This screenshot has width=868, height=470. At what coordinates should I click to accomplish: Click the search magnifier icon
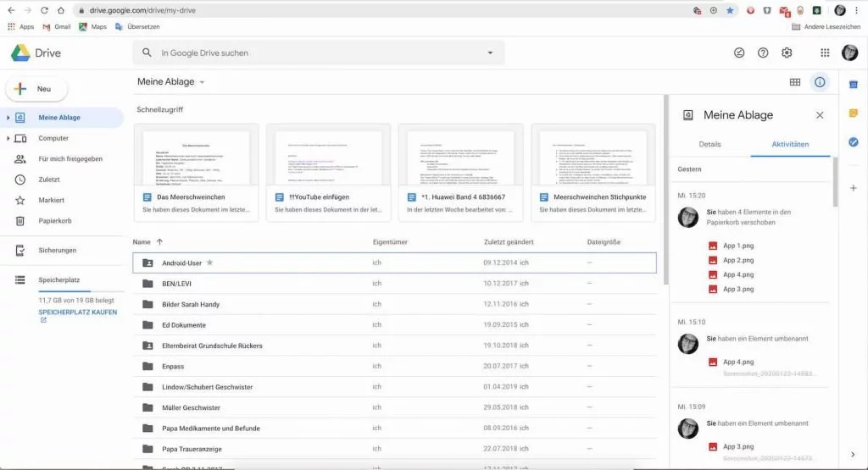tap(147, 53)
